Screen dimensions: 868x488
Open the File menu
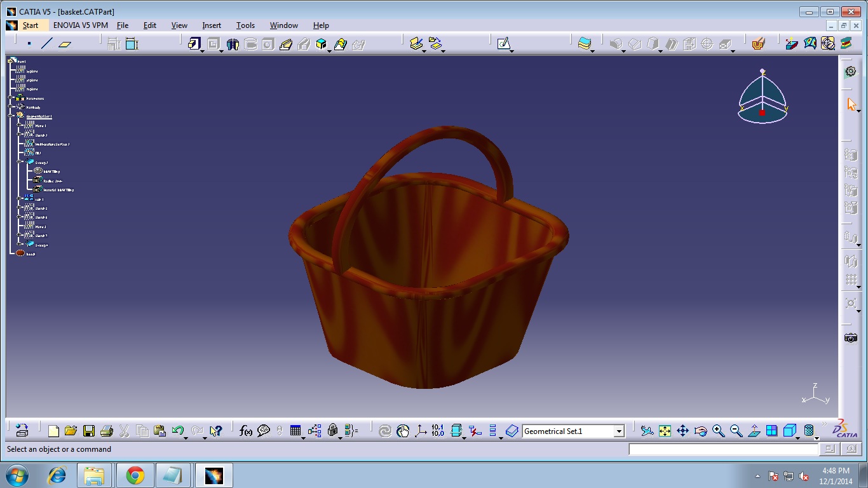123,25
